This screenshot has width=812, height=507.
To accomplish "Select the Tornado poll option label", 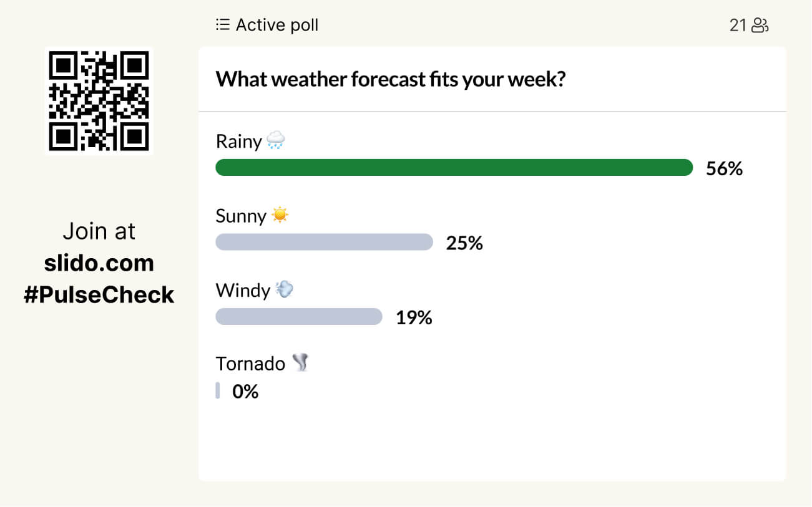I will pyautogui.click(x=250, y=364).
